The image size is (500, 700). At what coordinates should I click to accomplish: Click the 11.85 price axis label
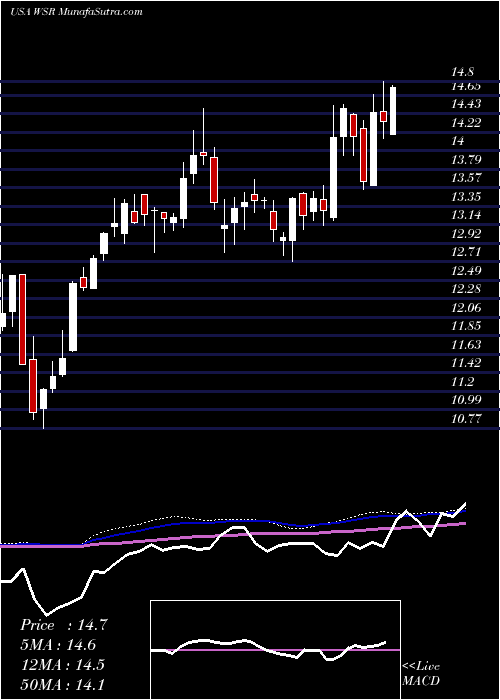(x=466, y=326)
